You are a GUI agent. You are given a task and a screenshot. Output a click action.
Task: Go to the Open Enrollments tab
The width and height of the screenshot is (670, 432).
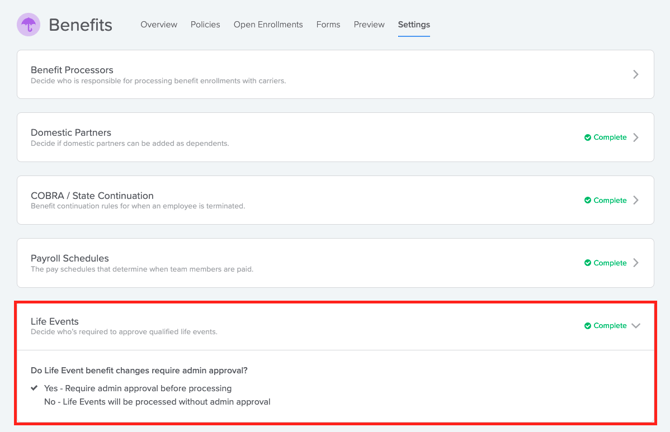pos(268,25)
